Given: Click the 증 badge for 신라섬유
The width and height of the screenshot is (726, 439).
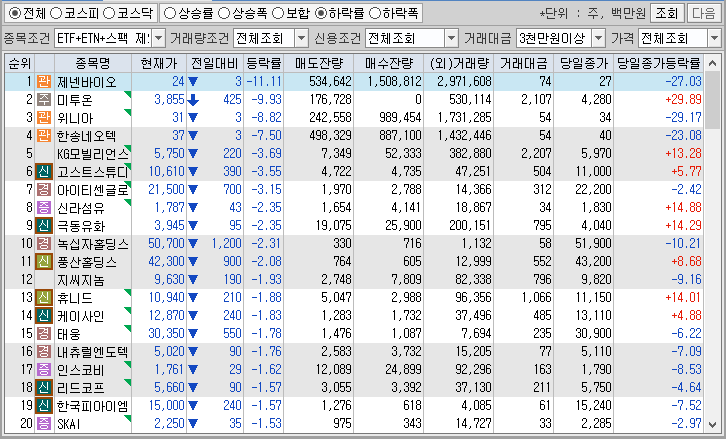Looking at the screenshot, I should click(44, 207).
